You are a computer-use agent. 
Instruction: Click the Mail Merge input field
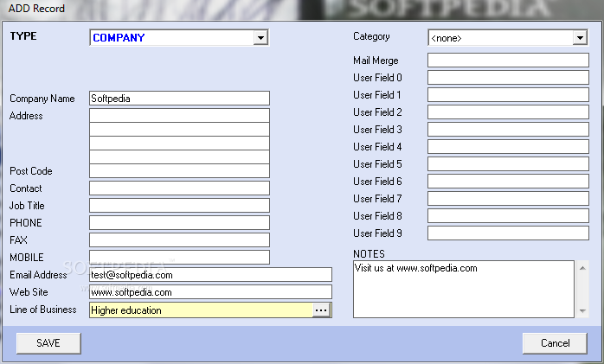(508, 60)
